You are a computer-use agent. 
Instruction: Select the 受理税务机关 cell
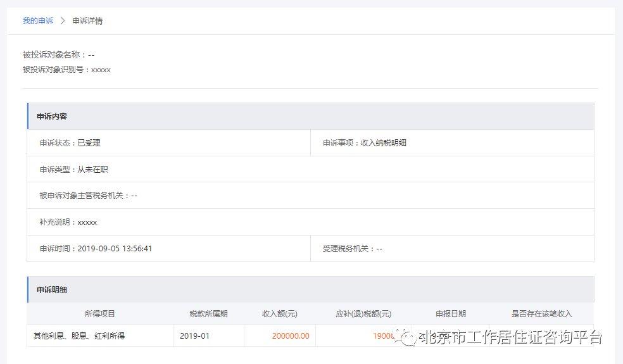pos(452,248)
